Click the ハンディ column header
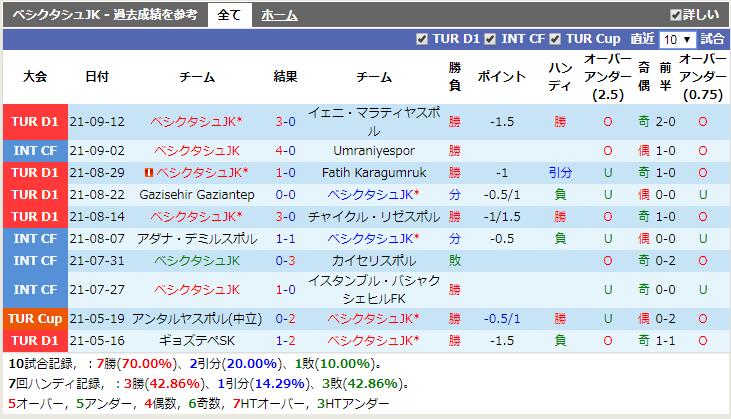The width and height of the screenshot is (731, 419). (x=560, y=76)
